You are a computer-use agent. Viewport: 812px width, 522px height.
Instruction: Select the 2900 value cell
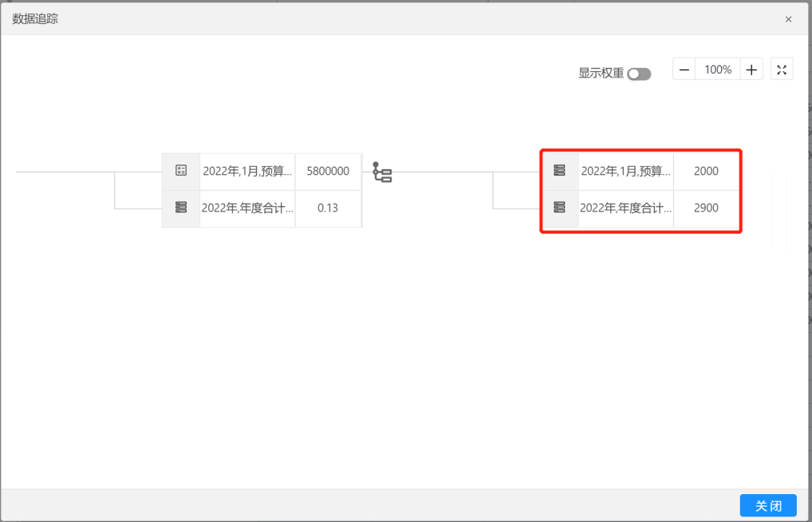pos(706,208)
